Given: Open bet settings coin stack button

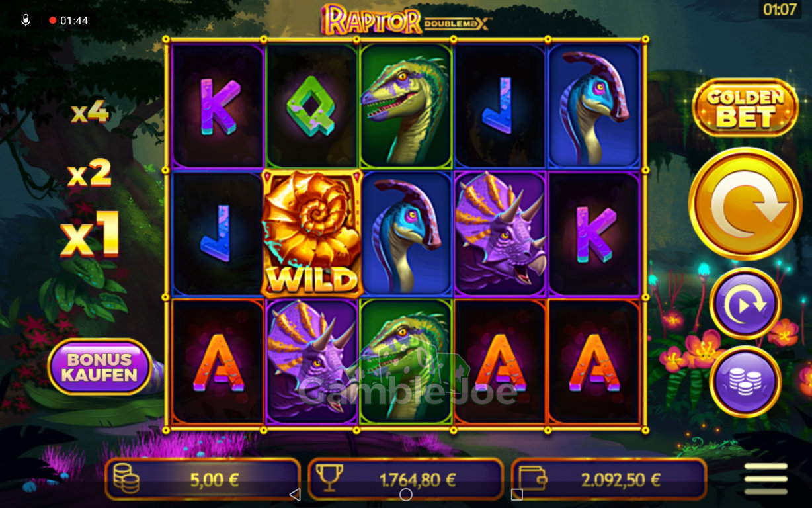Looking at the screenshot, I should coord(745,382).
